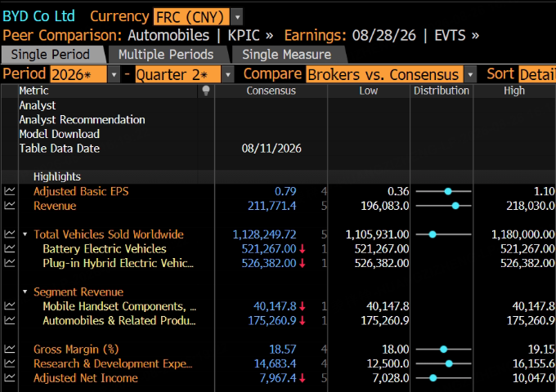The width and height of the screenshot is (556, 392).
Task: Click the Revenue distribution slider dot
Action: (455, 206)
